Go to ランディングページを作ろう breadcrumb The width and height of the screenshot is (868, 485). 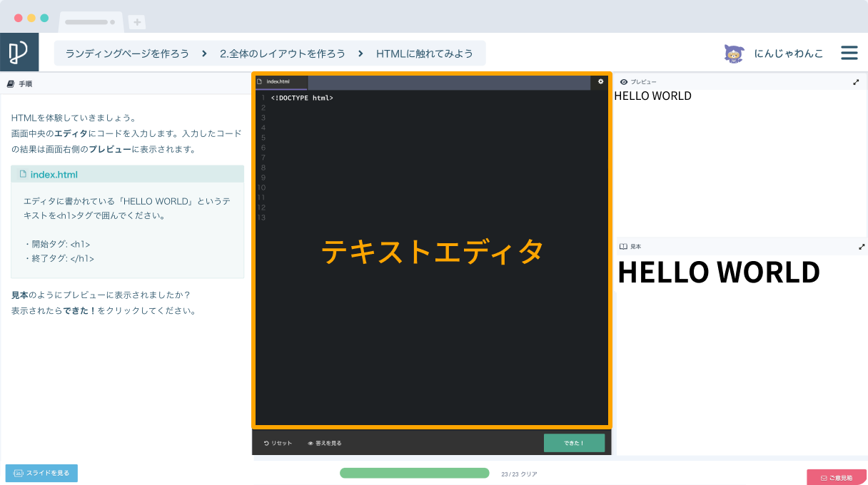tap(127, 53)
